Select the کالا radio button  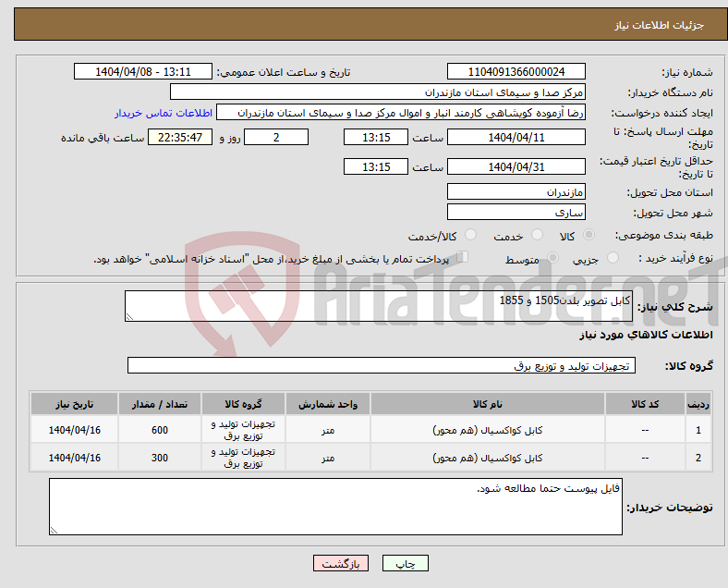pos(588,235)
